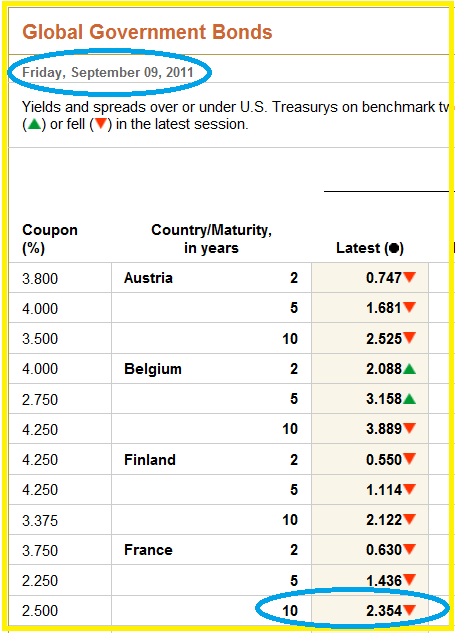Viewport: 455px width, 633px height.
Task: Click the red arrow next to 2.354
Action: (409, 610)
